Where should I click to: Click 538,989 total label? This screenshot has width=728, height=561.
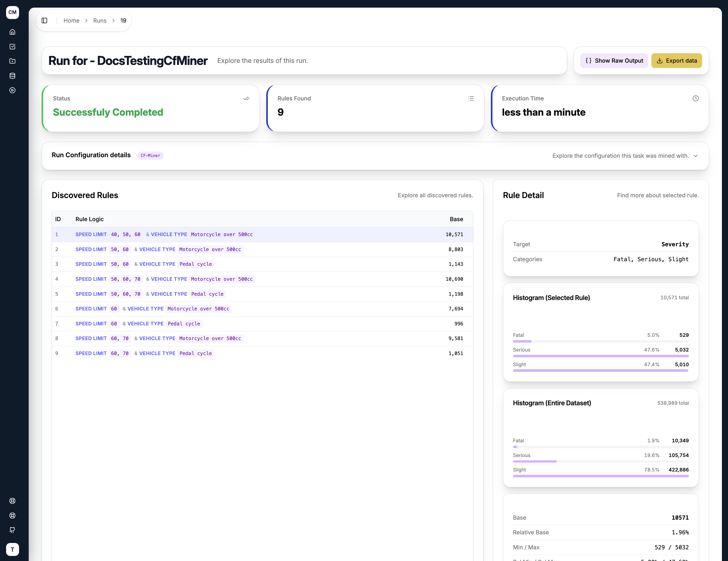[673, 403]
